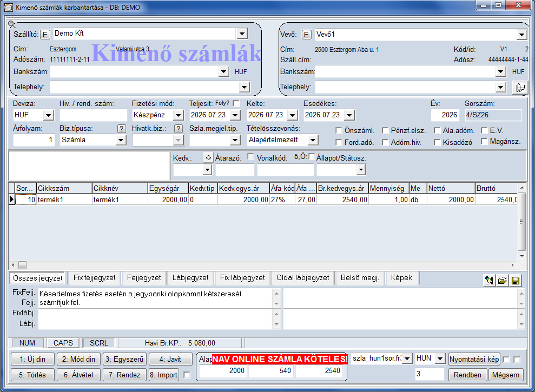535x392 pixels.
Task: Click the E button beside Vevő
Action: 306,35
